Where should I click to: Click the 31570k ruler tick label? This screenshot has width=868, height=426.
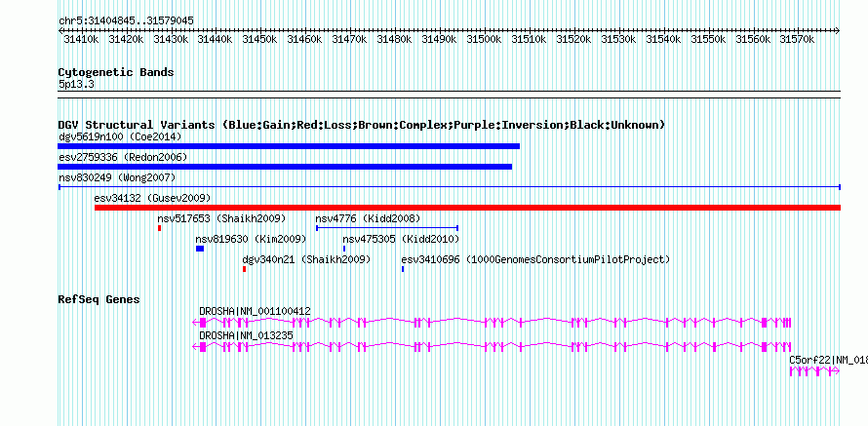798,39
